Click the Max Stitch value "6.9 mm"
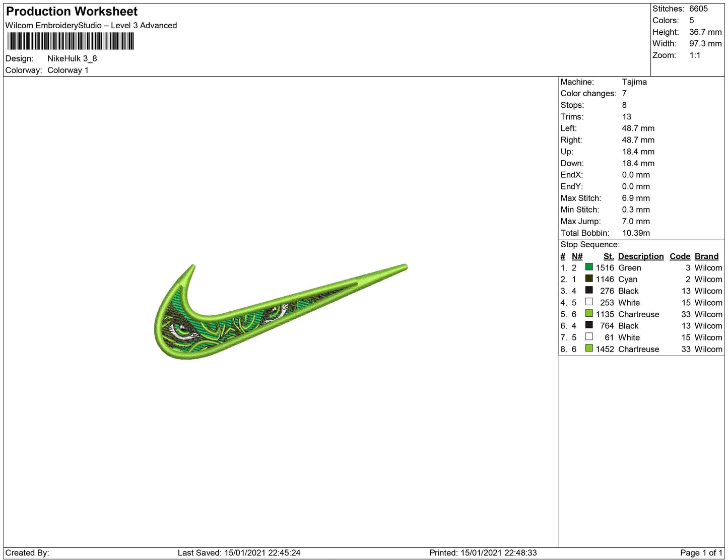 [636, 198]
